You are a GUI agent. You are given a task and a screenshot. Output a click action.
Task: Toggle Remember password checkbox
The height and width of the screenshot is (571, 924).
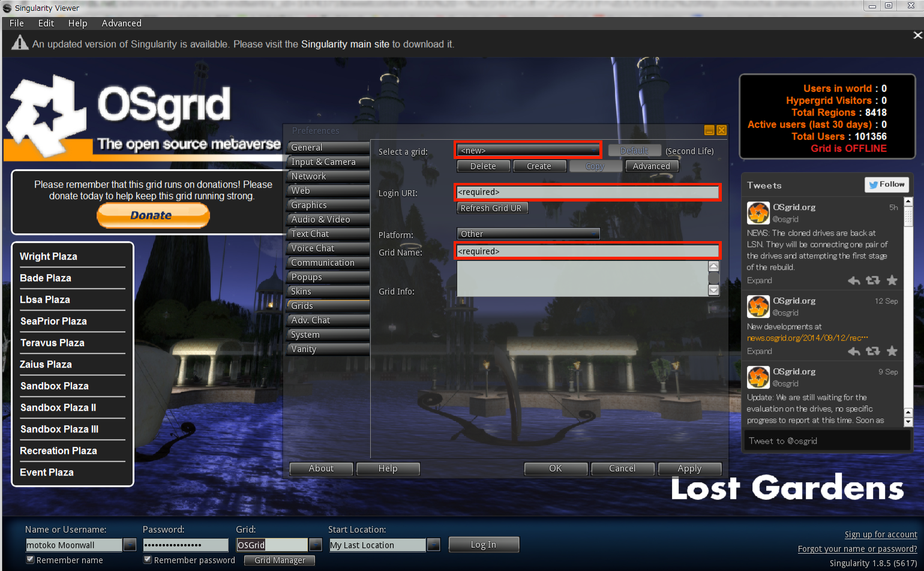[148, 560]
